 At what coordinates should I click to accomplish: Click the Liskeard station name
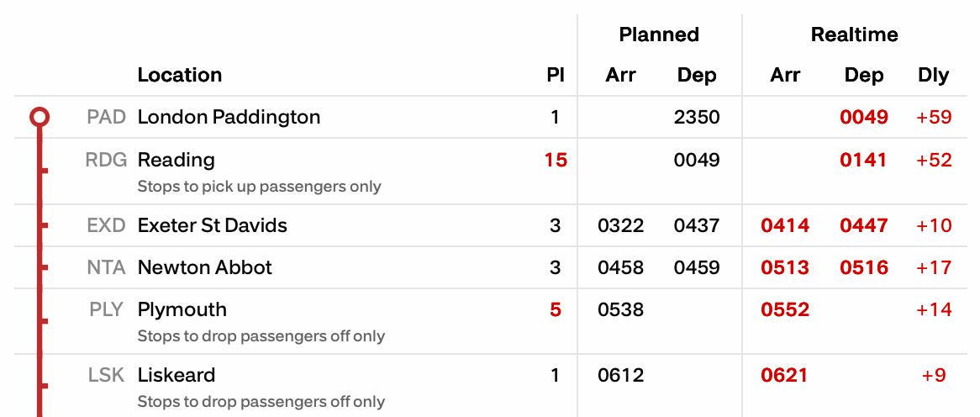pyautogui.click(x=176, y=375)
